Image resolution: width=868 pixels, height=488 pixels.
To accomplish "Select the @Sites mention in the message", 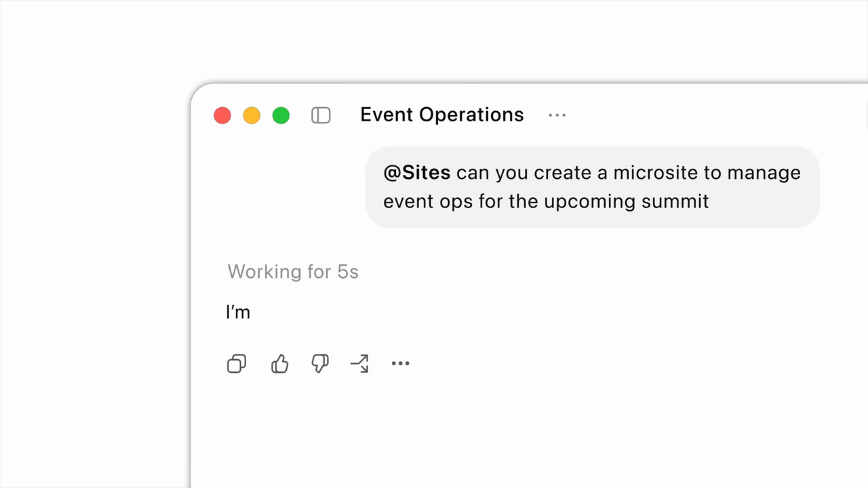I will coord(417,173).
